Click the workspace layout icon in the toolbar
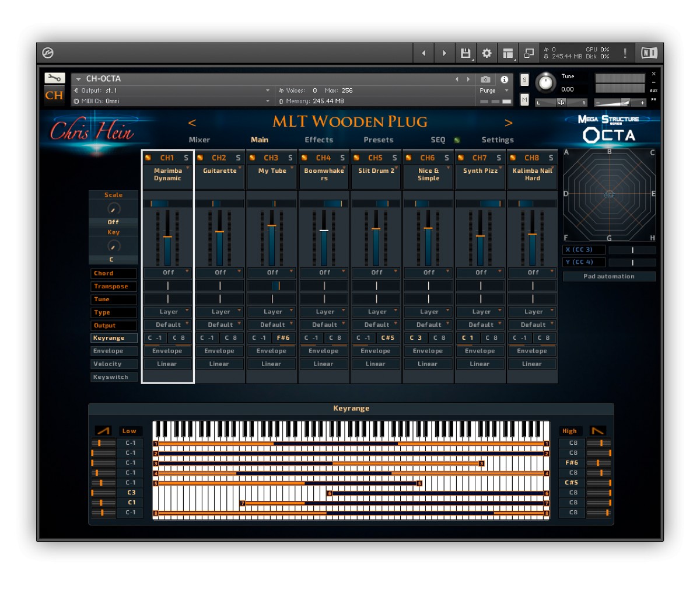 (x=507, y=53)
